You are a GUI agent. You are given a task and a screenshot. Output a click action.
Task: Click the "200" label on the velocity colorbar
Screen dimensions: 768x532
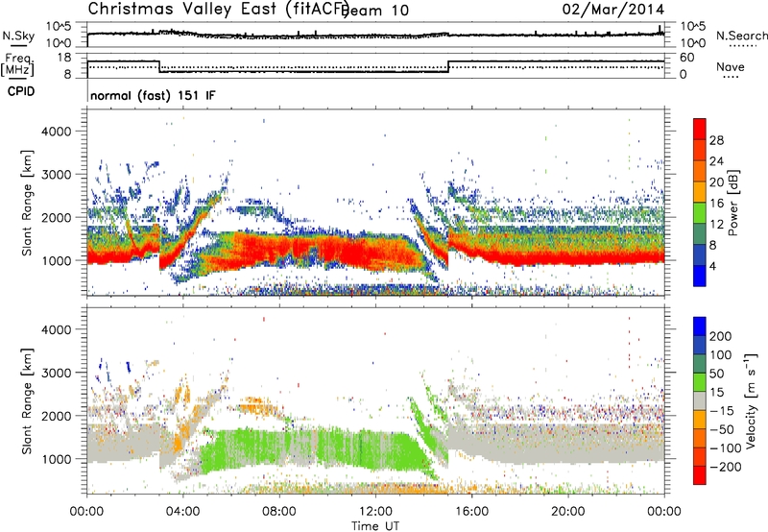[721, 336]
